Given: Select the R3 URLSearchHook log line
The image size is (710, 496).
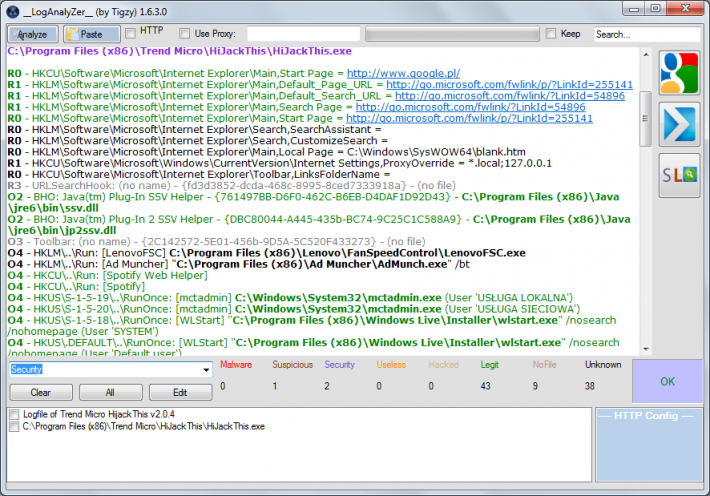Looking at the screenshot, I should pos(232,186).
